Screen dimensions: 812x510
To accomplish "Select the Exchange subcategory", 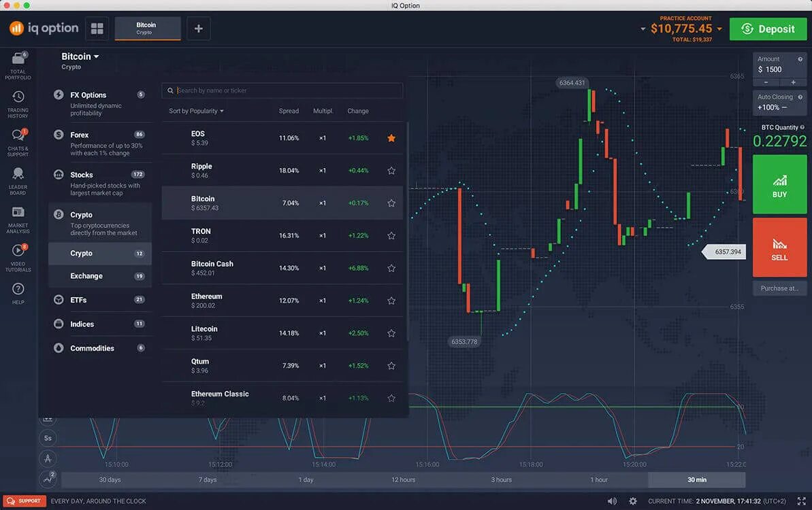I will pos(100,276).
